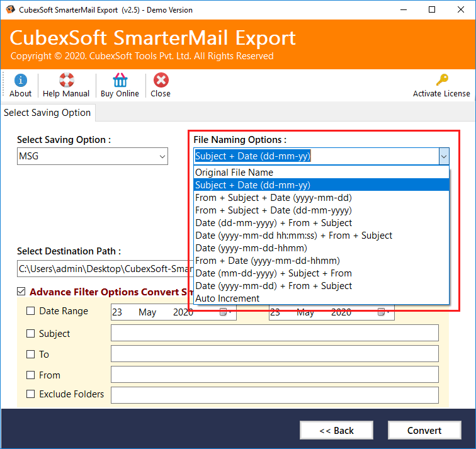The height and width of the screenshot is (449, 476).
Task: Choose Date (dd-mm-yyyy) + From + Subject
Action: pyautogui.click(x=321, y=223)
